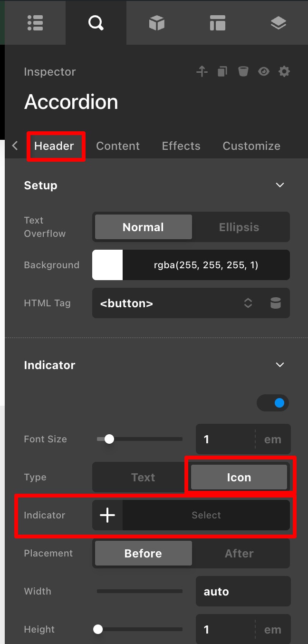Screen dimensions: 308x644
Task: Open the layout templates icon
Action: [217, 23]
